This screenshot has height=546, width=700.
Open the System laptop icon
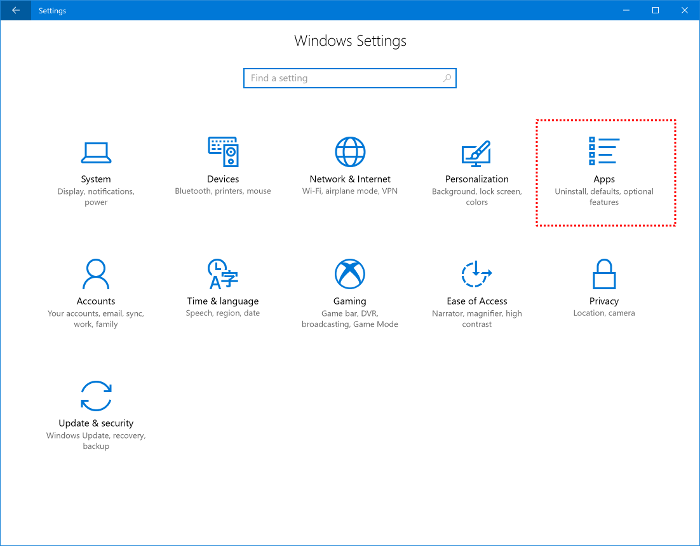(x=96, y=153)
